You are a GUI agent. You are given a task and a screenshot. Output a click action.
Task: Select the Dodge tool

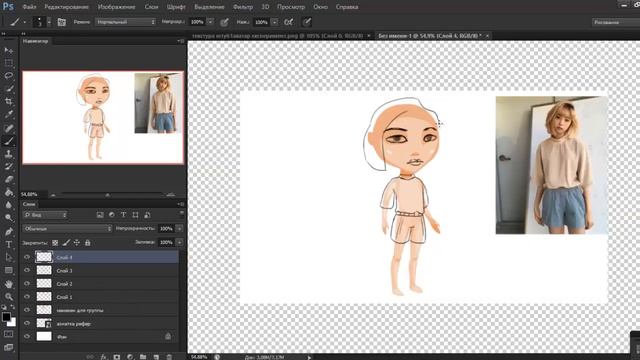click(9, 218)
